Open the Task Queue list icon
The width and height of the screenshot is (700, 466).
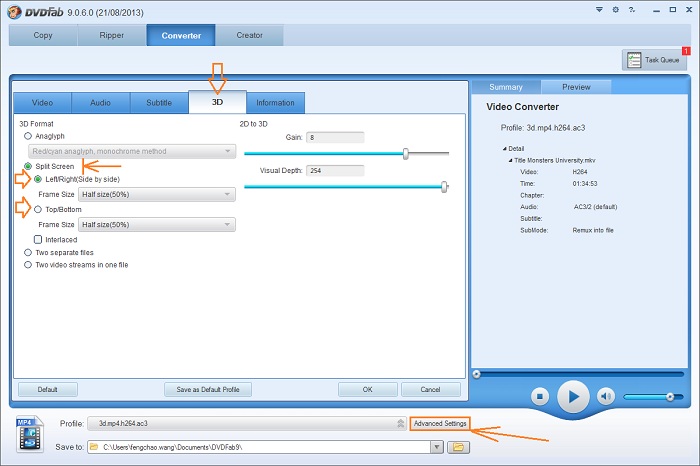(x=633, y=60)
